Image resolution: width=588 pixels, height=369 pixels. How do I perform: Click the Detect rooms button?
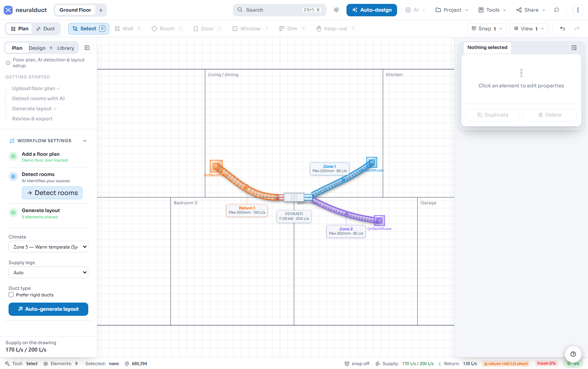point(52,193)
